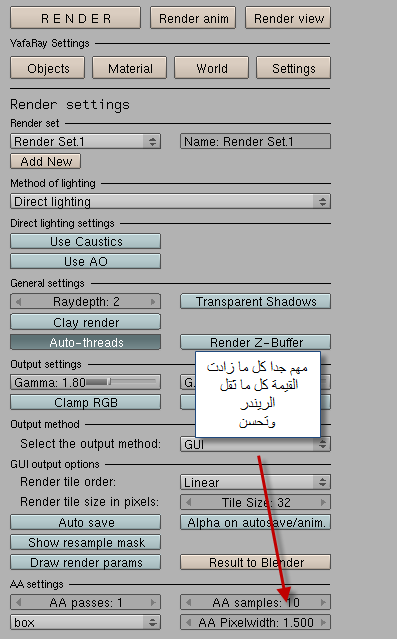Click the AA samples: 10 value
The height and width of the screenshot is (639, 397).
[256, 602]
